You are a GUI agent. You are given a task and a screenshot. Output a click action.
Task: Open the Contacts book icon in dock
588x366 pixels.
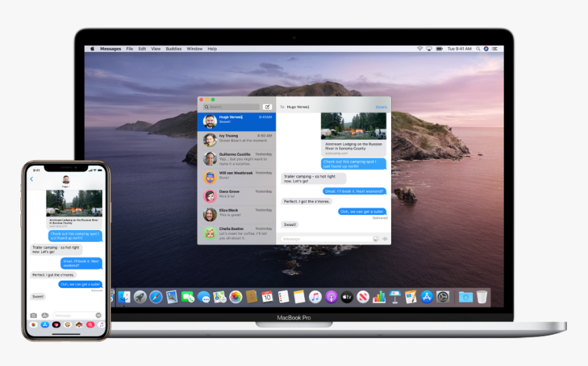[251, 297]
